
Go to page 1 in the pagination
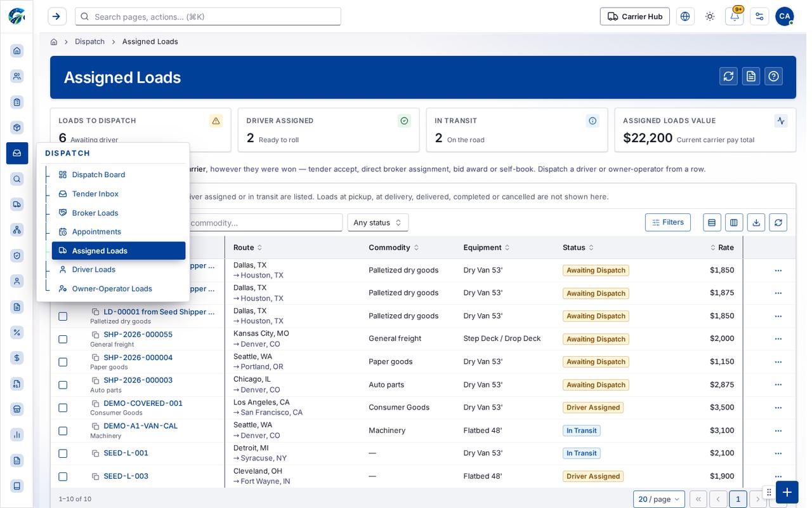click(x=738, y=499)
